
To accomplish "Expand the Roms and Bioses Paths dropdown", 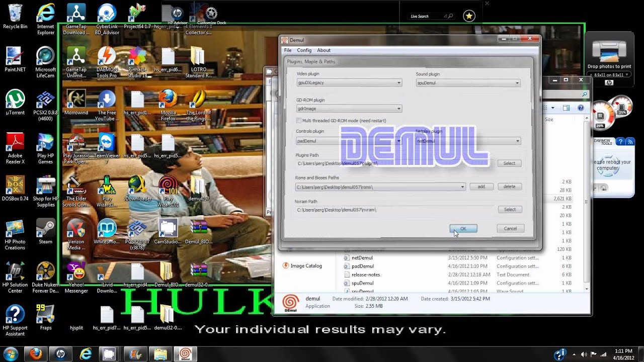I will coord(380,187).
